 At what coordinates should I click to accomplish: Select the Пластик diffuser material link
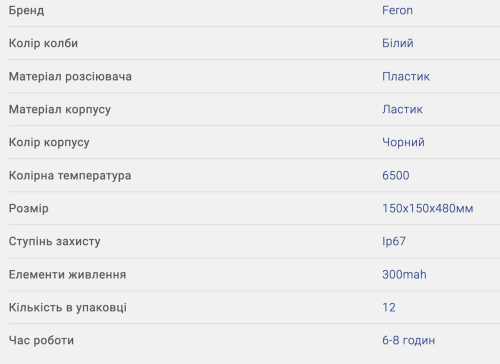coord(406,76)
